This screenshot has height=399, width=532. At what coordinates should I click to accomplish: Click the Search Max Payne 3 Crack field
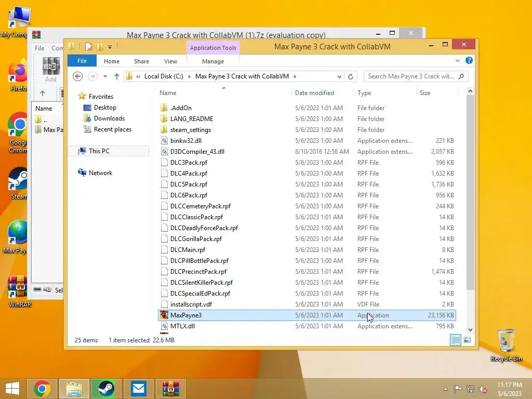pos(416,76)
